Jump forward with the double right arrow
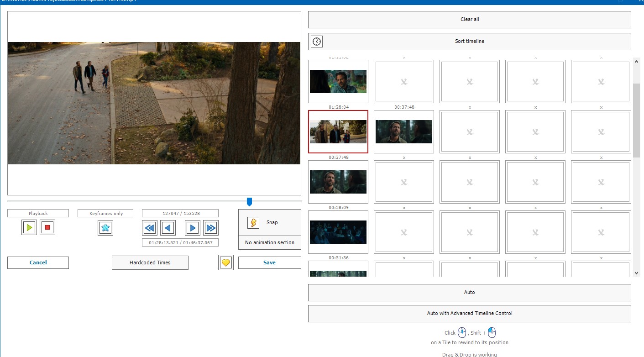Image resolution: width=644 pixels, height=357 pixels. (211, 227)
